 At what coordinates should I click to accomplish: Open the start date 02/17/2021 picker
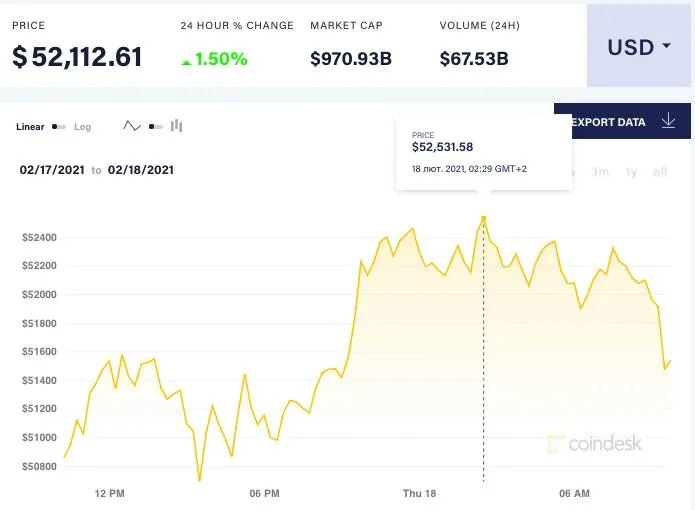pyautogui.click(x=53, y=170)
